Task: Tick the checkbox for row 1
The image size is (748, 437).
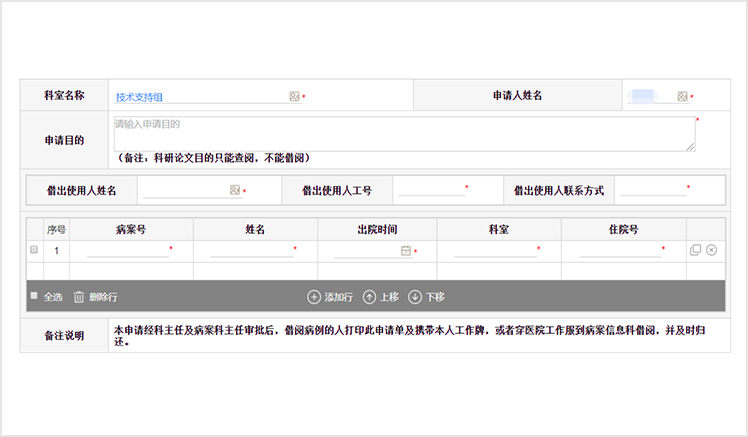Action: tap(34, 250)
